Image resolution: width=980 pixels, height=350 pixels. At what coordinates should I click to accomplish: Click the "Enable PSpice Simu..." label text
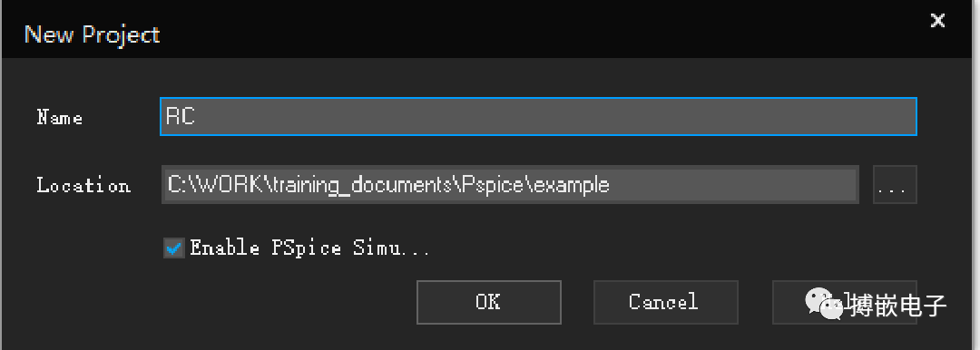pos(310,248)
